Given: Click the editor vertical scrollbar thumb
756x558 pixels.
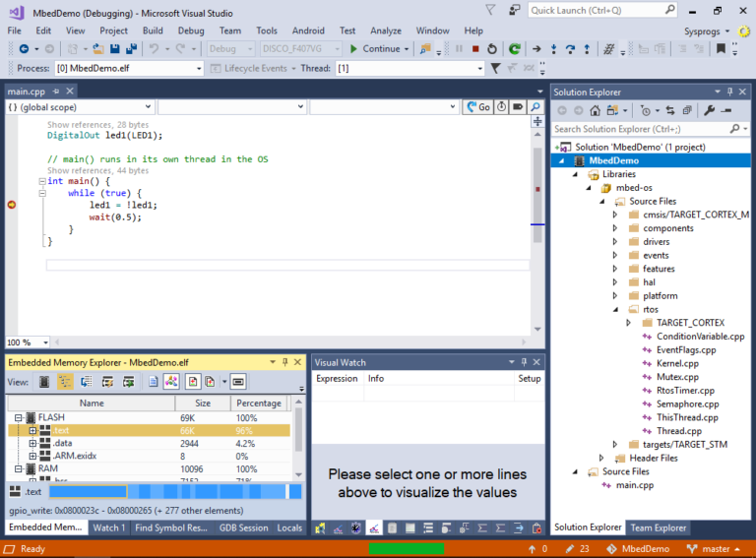Looking at the screenshot, I should (x=537, y=195).
